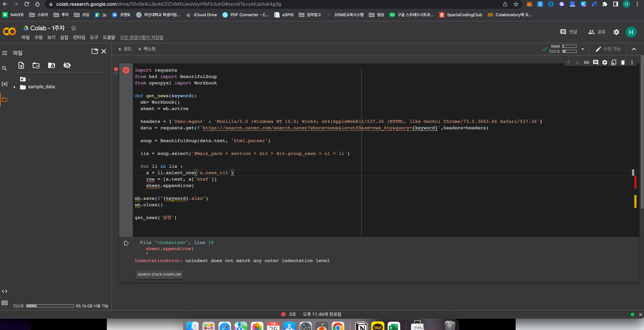Mirror the cell in a tab
The height and width of the screenshot is (330, 644).
pyautogui.click(x=614, y=62)
